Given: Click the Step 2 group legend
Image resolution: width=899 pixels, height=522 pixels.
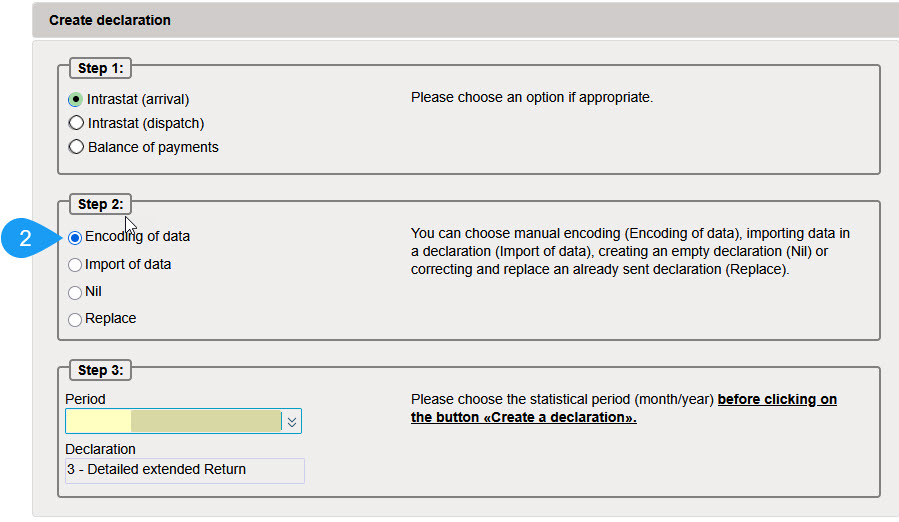Looking at the screenshot, I should pyautogui.click(x=100, y=204).
